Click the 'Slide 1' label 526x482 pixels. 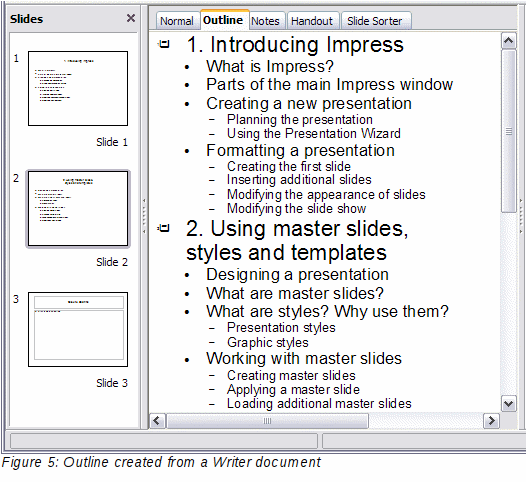tap(112, 142)
